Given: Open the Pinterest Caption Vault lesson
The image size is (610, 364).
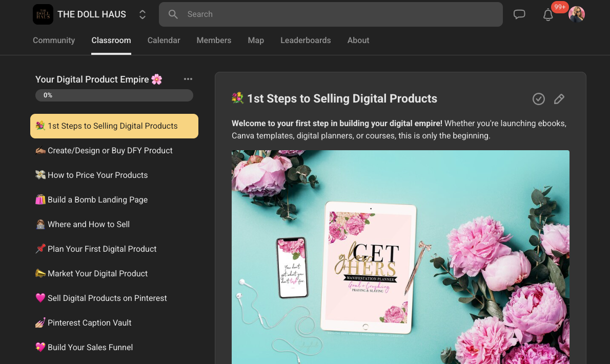Looking at the screenshot, I should [90, 323].
